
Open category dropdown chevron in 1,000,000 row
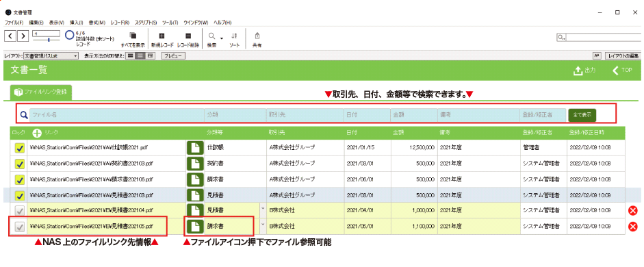(263, 208)
